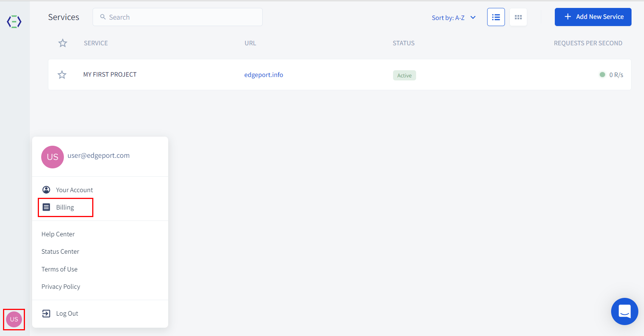Switch to grid view layout
The height and width of the screenshot is (336, 644).
pyautogui.click(x=518, y=17)
